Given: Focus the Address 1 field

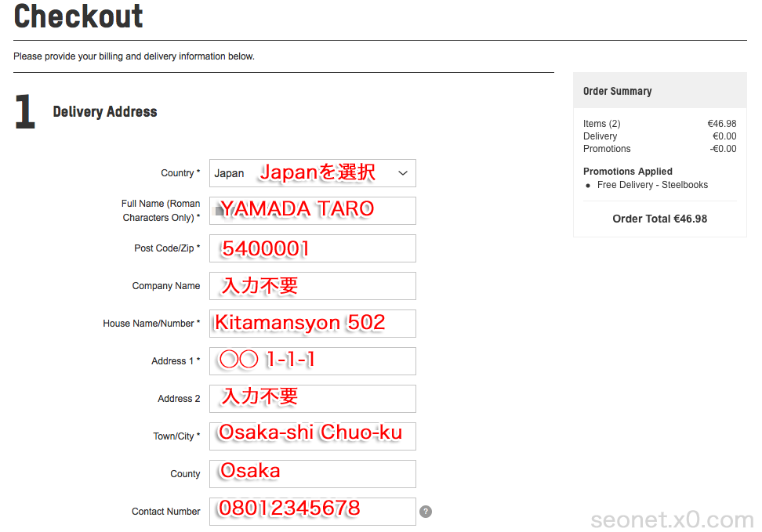Looking at the screenshot, I should click(x=312, y=361).
